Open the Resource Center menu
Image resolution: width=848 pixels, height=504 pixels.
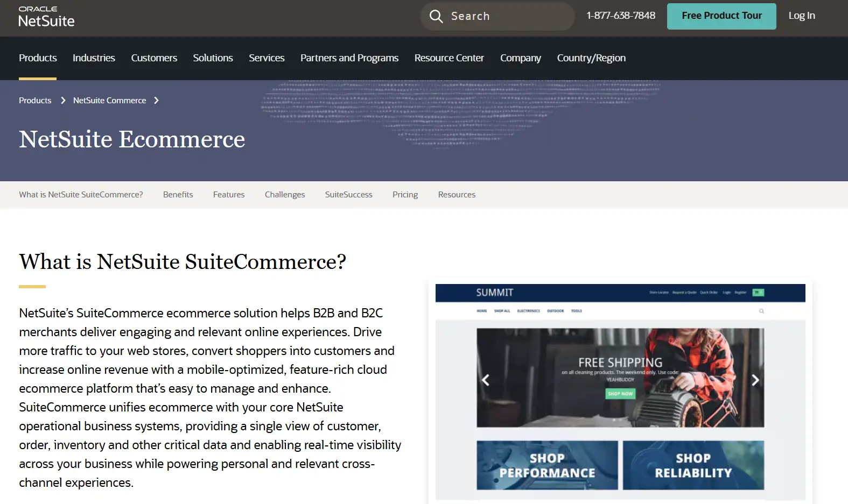[x=449, y=58]
